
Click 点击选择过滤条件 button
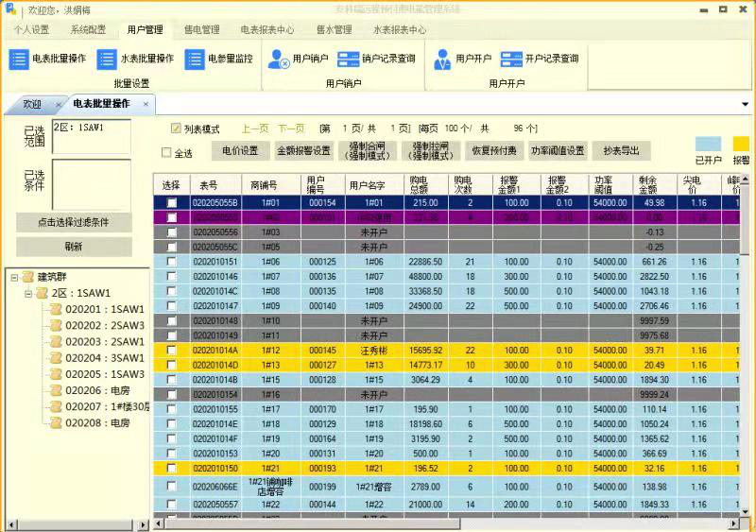tap(74, 222)
